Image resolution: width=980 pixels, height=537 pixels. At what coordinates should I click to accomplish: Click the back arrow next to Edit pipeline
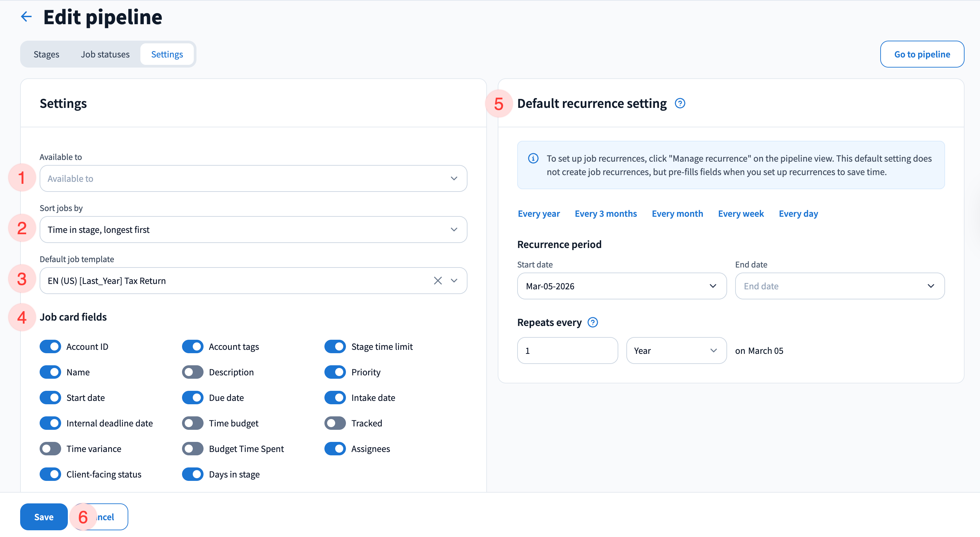(26, 17)
